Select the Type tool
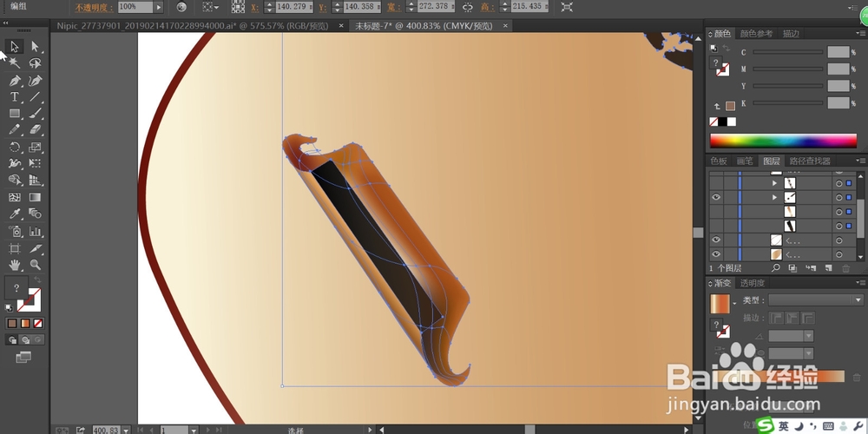Viewport: 868px width, 434px height. coord(15,97)
